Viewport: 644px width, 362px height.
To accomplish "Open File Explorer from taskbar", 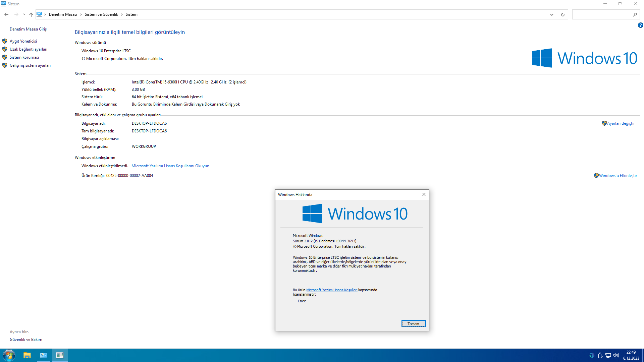I will [27, 355].
